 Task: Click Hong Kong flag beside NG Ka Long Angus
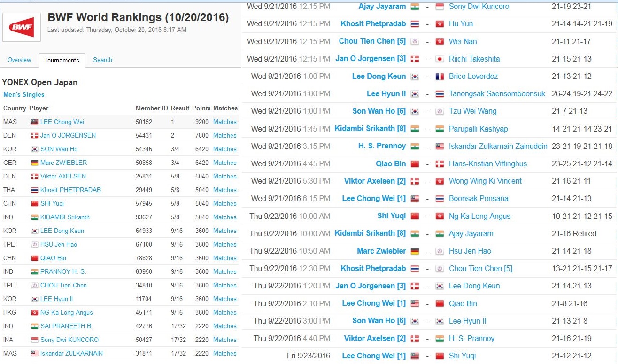[x=34, y=313]
